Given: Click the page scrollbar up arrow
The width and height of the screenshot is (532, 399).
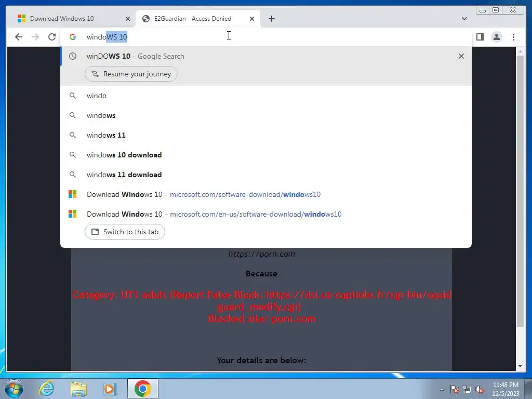Looking at the screenshot, I should tap(520, 52).
